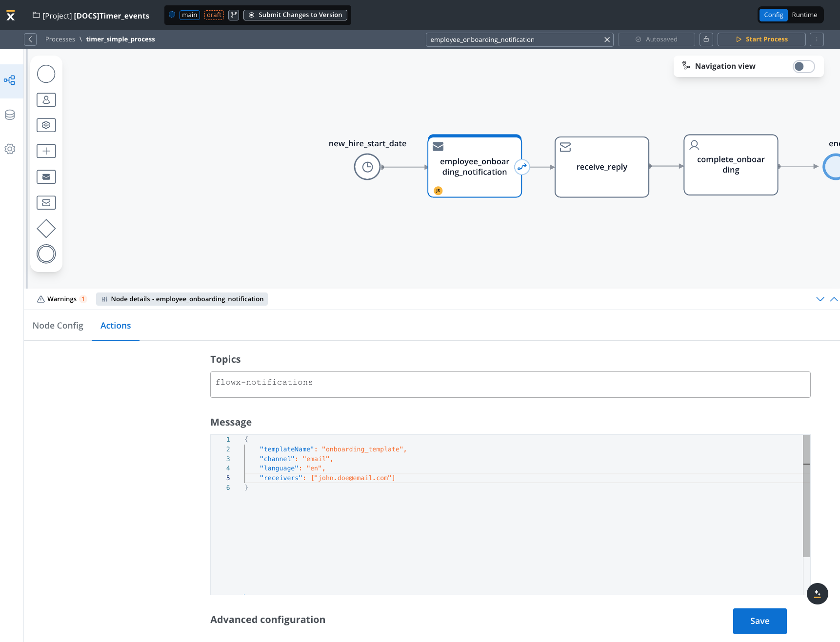Open the process designer sidebar icon
This screenshot has width=840, height=642.
[10, 80]
